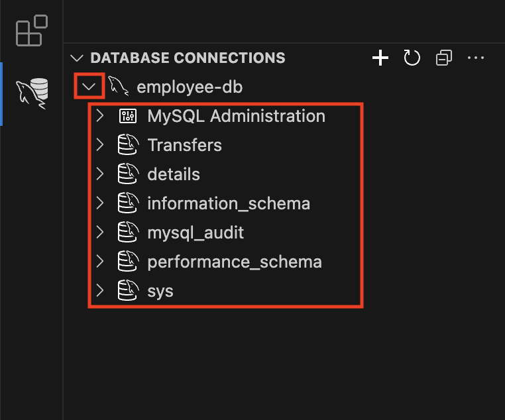This screenshot has height=420, width=505.
Task: Click the mysql_audit database icon
Action: click(x=128, y=233)
